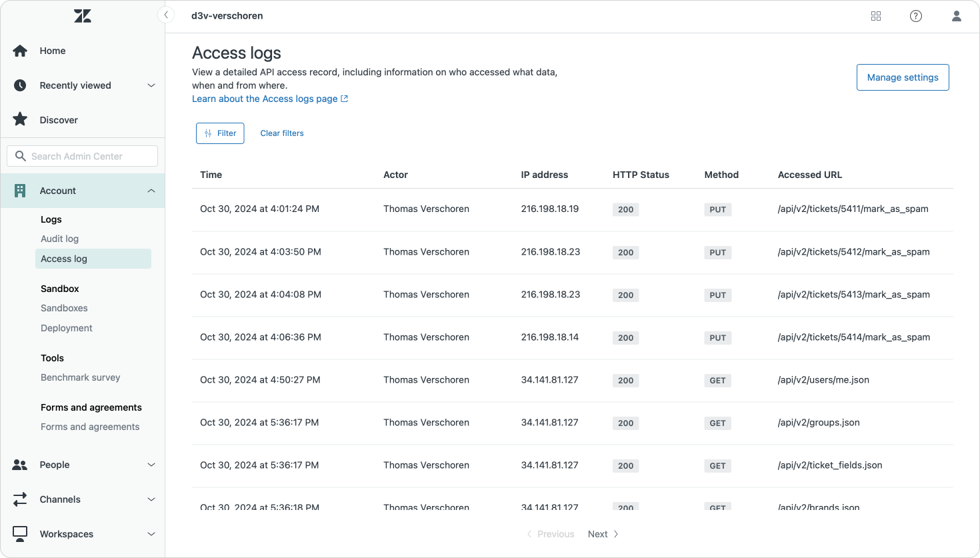Expand the People section
980x558 pixels.
pos(151,465)
